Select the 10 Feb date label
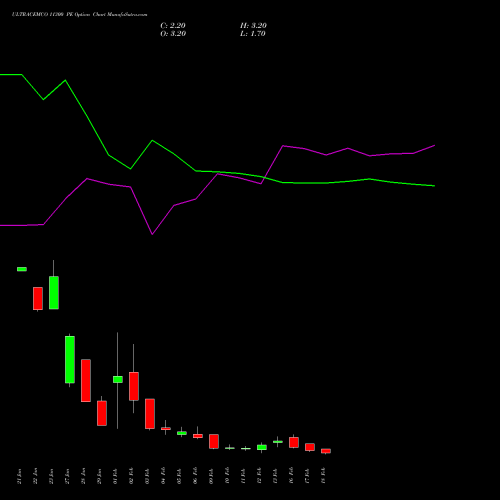Viewport: 500px width, 500px height. tap(227, 476)
